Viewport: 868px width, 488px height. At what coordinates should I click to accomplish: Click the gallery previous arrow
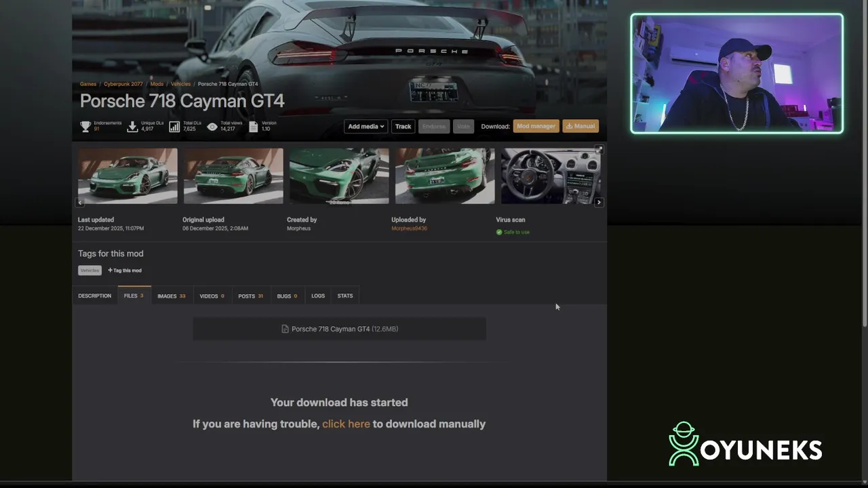(x=80, y=202)
